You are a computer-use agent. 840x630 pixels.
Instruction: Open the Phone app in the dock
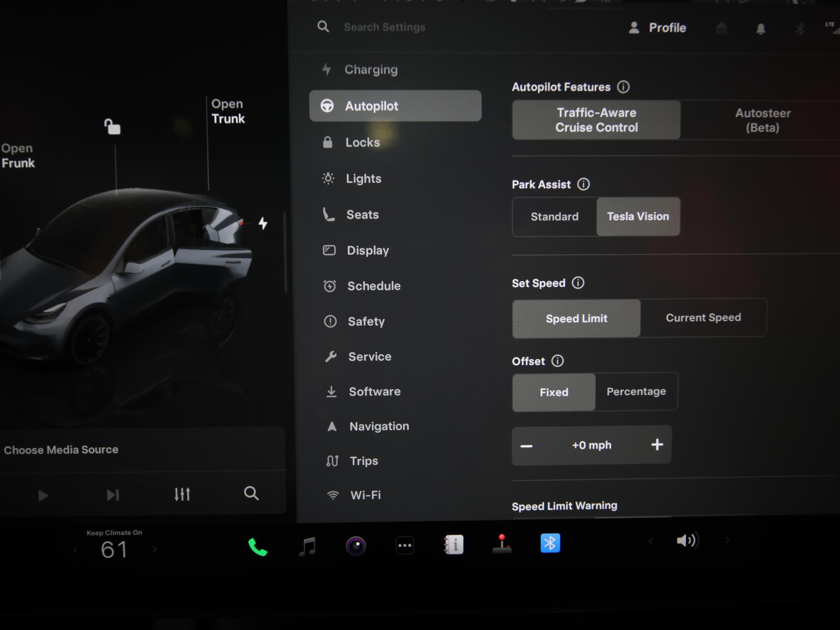(258, 546)
